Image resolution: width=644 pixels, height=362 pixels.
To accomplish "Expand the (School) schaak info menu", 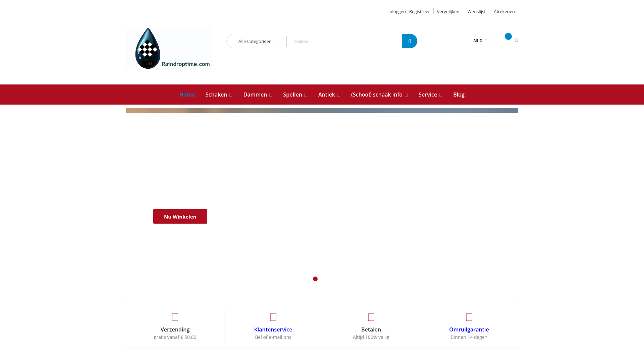I will 379,95.
